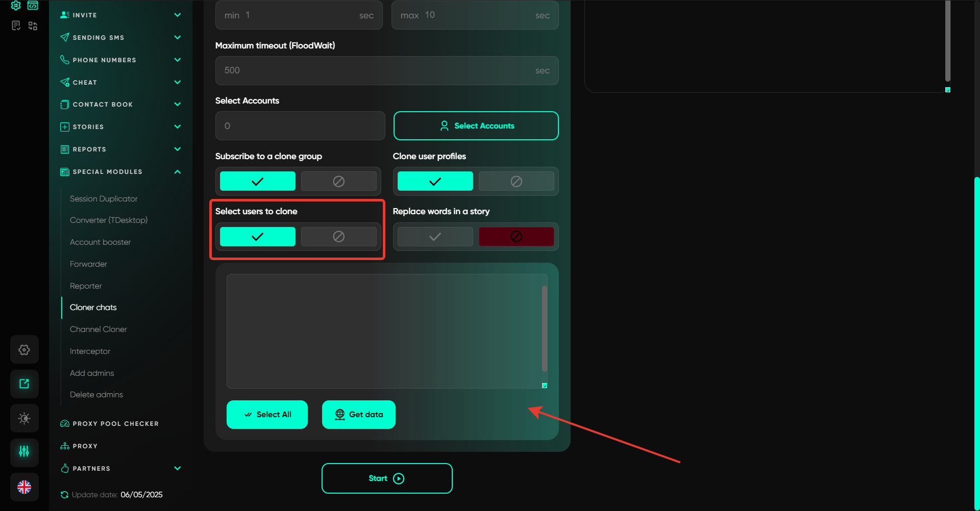Enable Replace words in a story checkmark
Viewport: 980px width, 511px height.
pos(435,237)
